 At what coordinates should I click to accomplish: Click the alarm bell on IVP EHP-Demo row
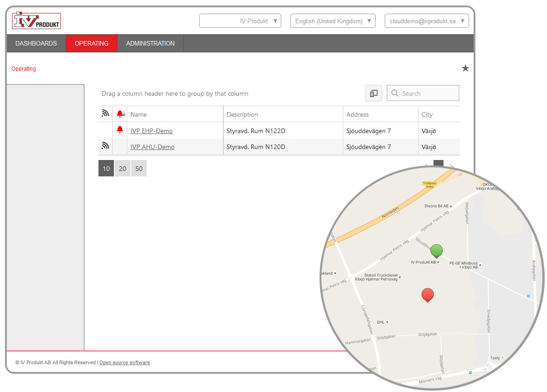pos(120,130)
